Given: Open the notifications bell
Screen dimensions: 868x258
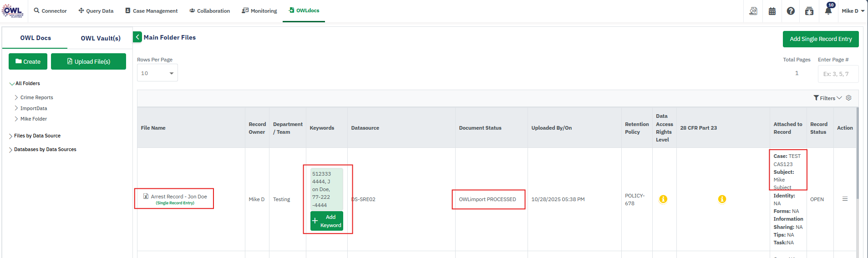Looking at the screenshot, I should point(828,11).
